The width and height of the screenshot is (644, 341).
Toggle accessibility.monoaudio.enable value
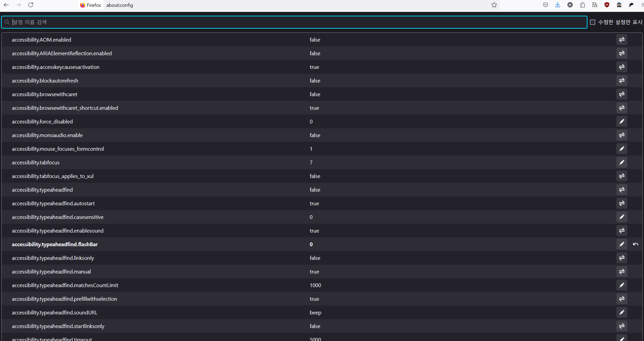(622, 135)
